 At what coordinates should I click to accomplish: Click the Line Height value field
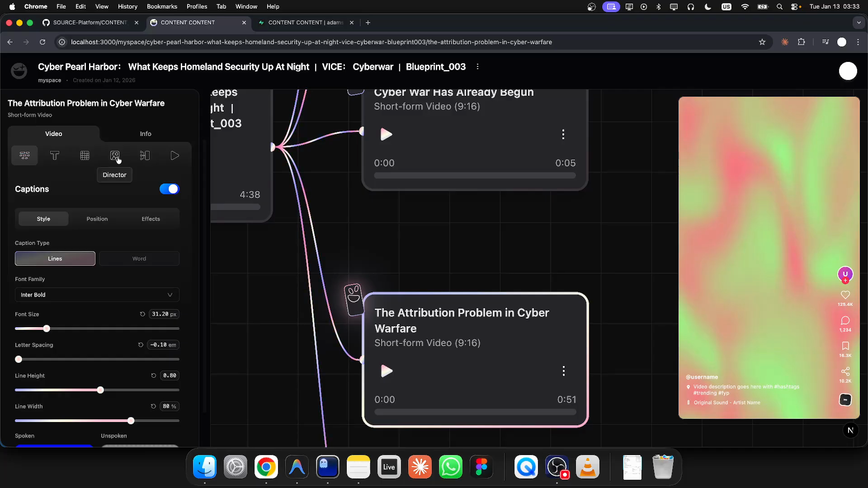point(170,375)
